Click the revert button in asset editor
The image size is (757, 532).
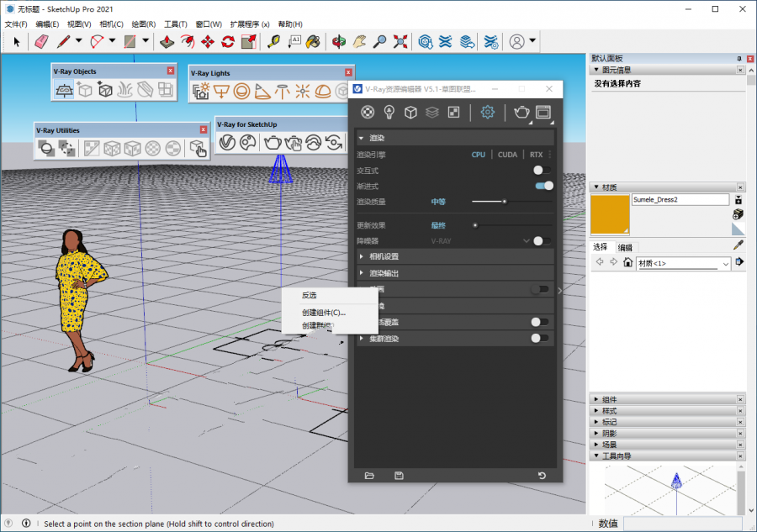pyautogui.click(x=542, y=476)
